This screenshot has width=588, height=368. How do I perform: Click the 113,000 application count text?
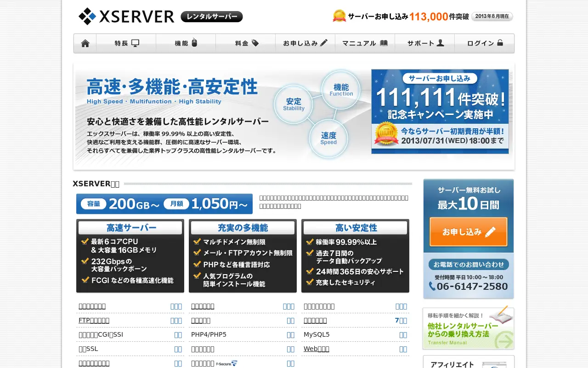429,17
